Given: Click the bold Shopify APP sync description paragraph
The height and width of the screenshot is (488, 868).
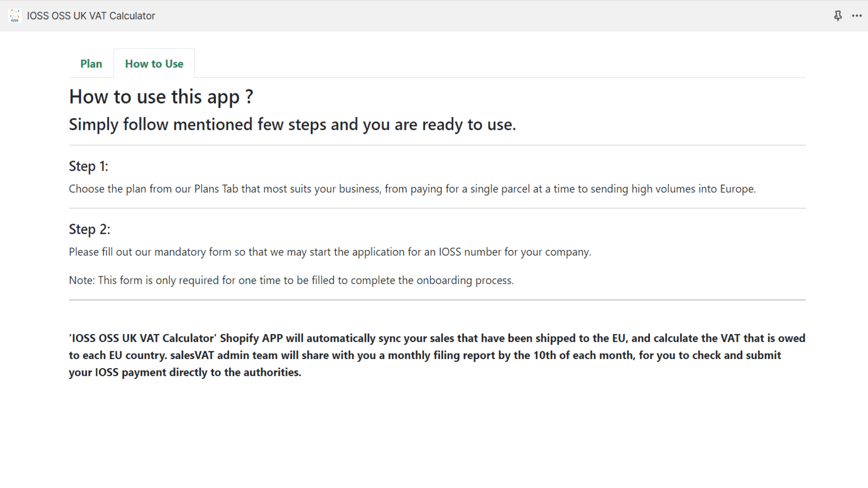Looking at the screenshot, I should (x=437, y=355).
